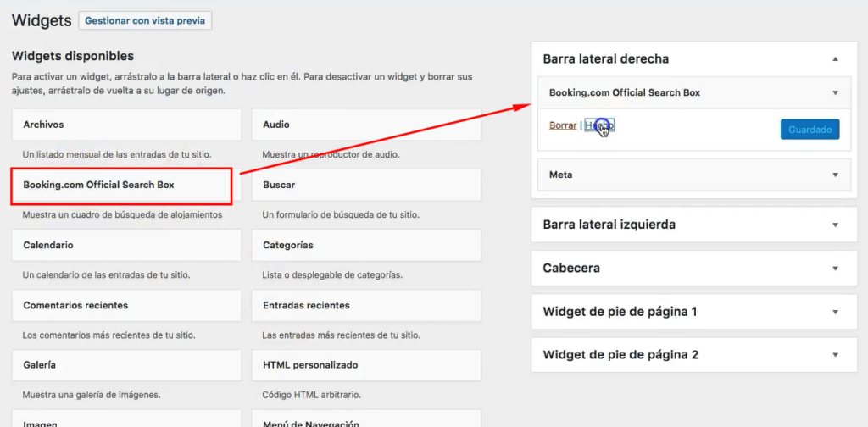Select the Buscar available widget
Screen dimensions: 868x427
(x=366, y=185)
